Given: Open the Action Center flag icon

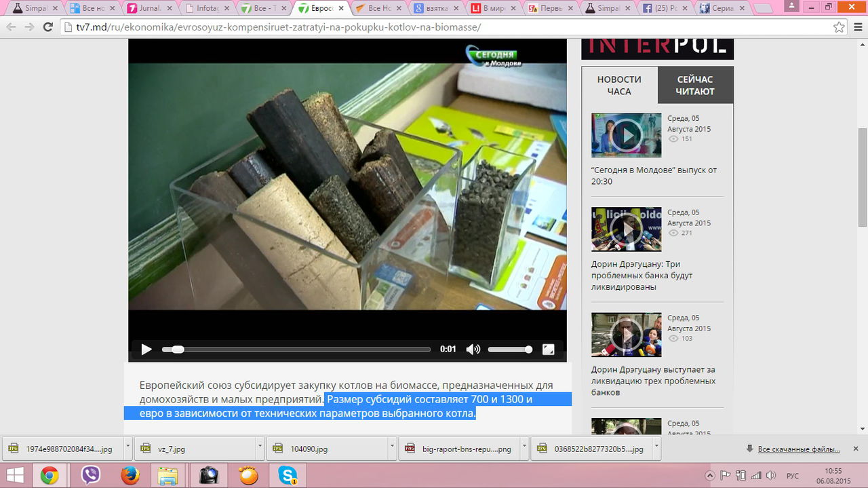Looking at the screenshot, I should [725, 475].
